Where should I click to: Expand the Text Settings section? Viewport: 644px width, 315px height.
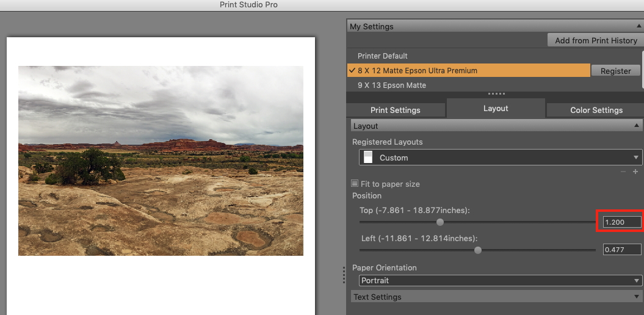pos(637,297)
